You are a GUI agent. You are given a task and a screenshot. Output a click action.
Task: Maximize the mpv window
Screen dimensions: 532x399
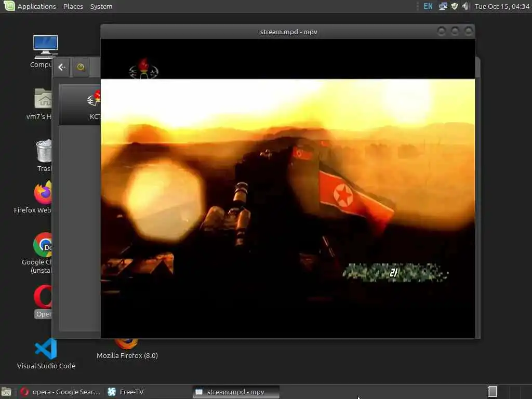click(x=455, y=32)
